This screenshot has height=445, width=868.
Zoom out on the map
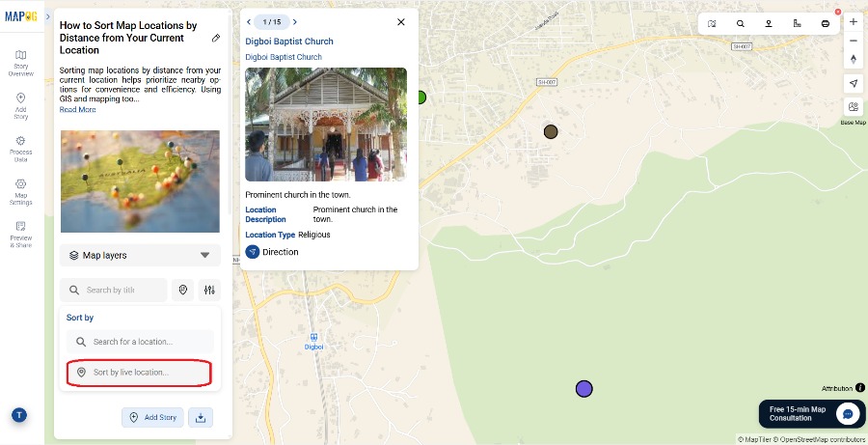pos(854,41)
